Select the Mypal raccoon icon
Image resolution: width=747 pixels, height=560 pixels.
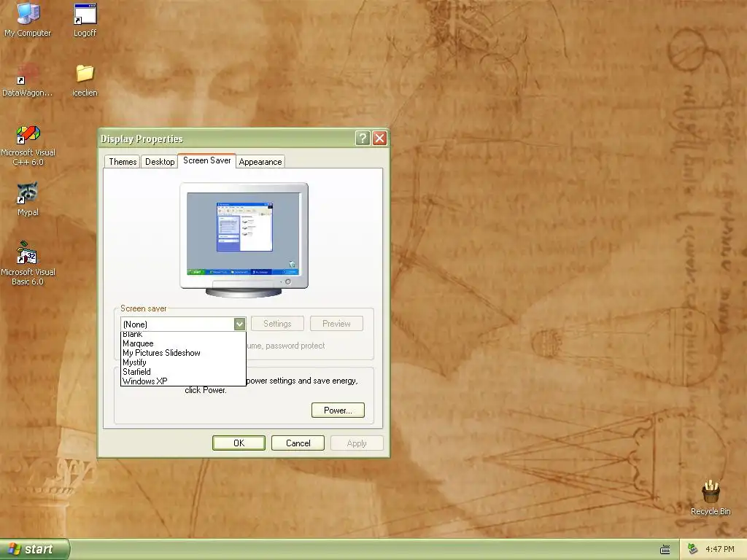click(28, 199)
